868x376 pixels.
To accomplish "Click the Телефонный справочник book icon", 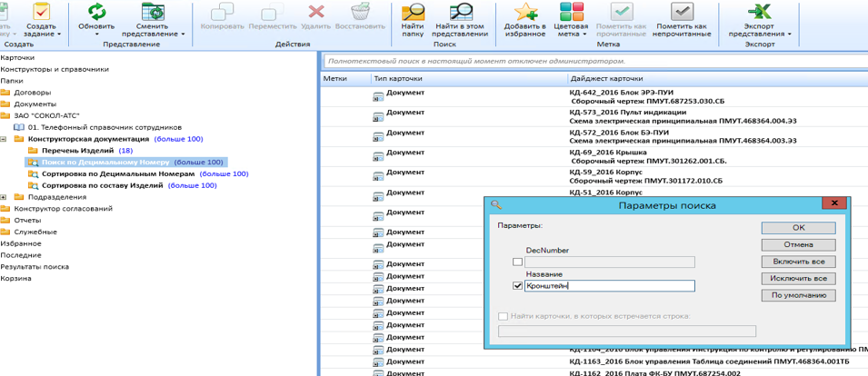I will 19,127.
